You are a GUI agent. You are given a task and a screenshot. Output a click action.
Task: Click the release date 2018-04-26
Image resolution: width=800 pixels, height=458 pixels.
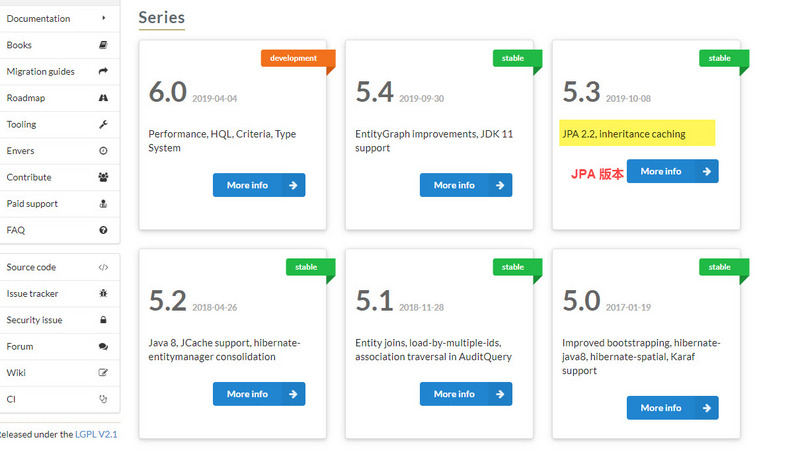(x=215, y=308)
